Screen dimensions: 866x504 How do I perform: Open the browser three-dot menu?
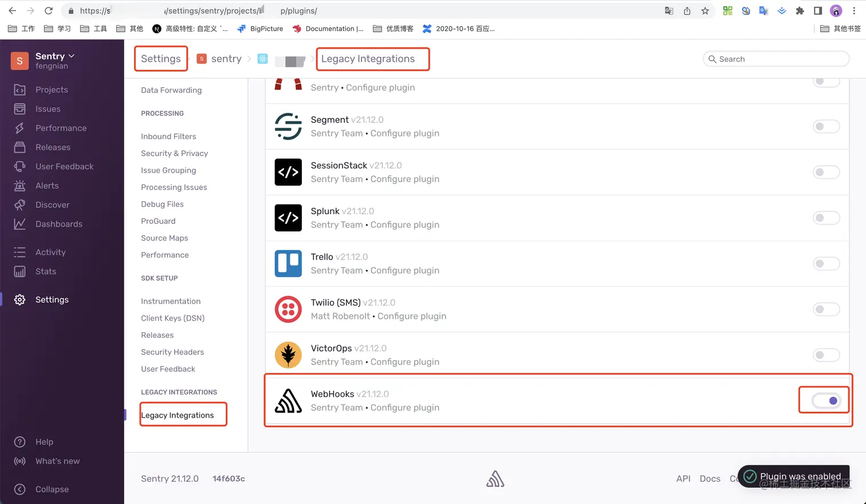pyautogui.click(x=854, y=10)
